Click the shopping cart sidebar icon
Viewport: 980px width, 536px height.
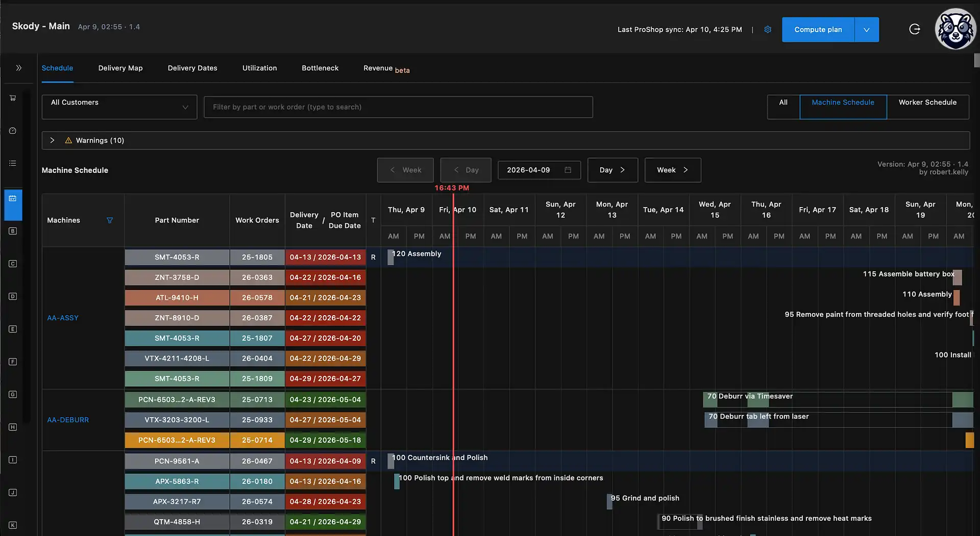click(x=13, y=98)
